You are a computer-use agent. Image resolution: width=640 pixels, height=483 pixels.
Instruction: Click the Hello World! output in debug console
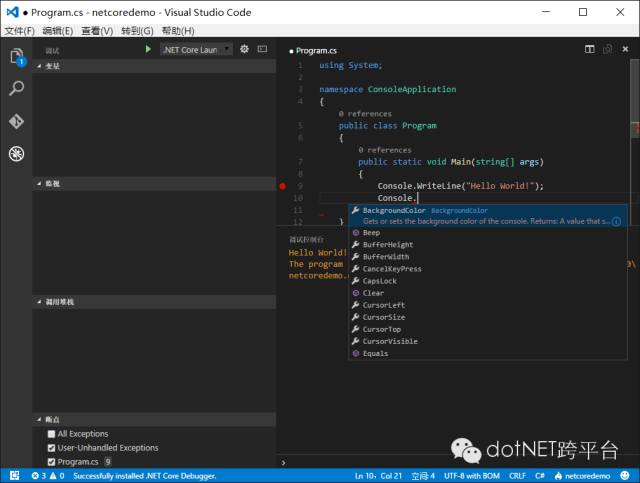tap(317, 253)
